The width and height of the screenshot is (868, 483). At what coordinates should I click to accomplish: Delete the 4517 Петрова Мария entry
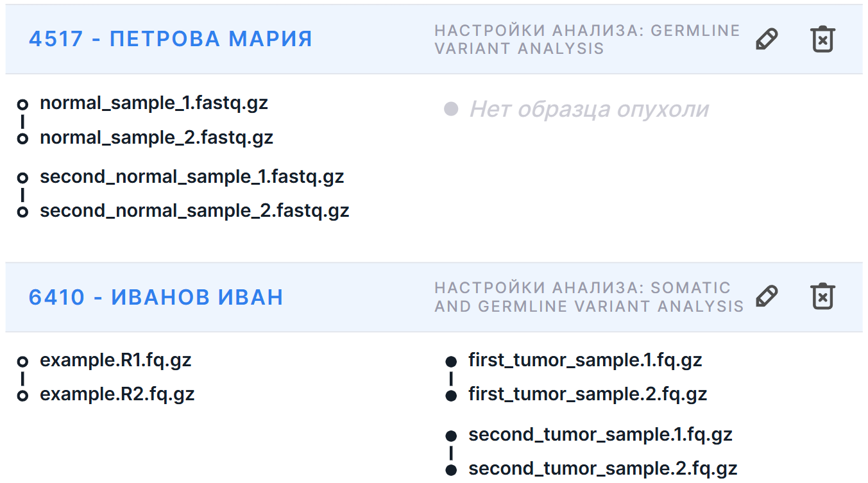[x=822, y=39]
